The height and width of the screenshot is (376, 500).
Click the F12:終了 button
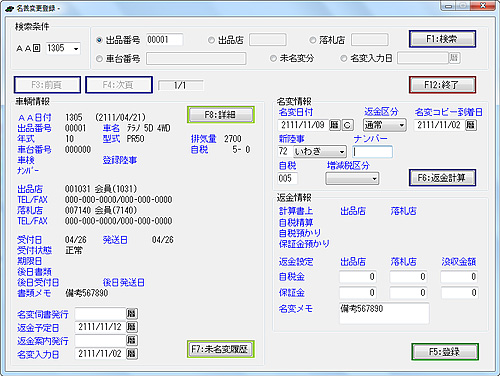click(442, 85)
